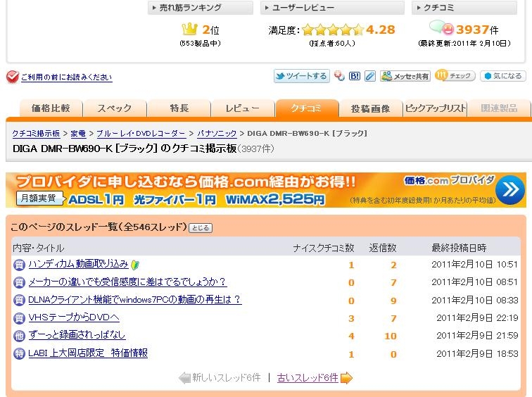Click orange right arrow next to 古いスレッド
The height and width of the screenshot is (397, 532).
(x=346, y=378)
